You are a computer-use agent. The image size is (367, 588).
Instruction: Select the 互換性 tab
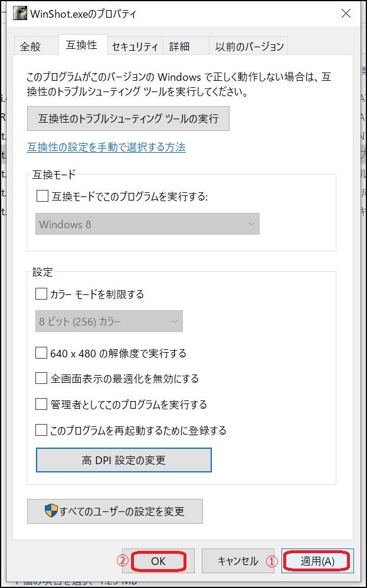pos(82,45)
